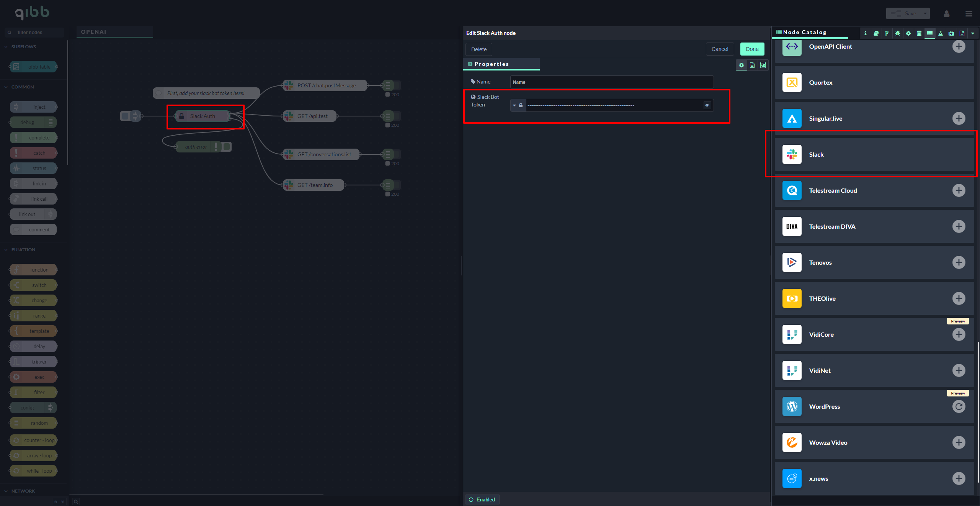Expand palette categories down arrow
The image size is (980, 506).
tap(63, 501)
